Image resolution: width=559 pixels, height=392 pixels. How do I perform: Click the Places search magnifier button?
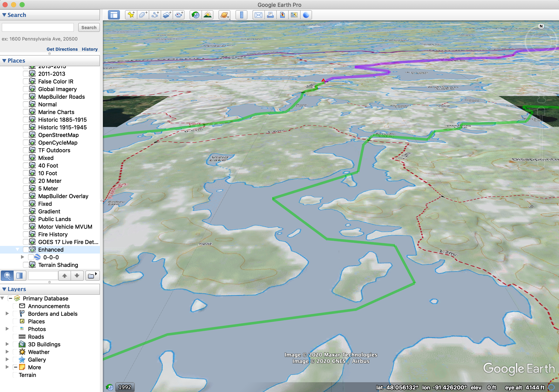(7, 275)
